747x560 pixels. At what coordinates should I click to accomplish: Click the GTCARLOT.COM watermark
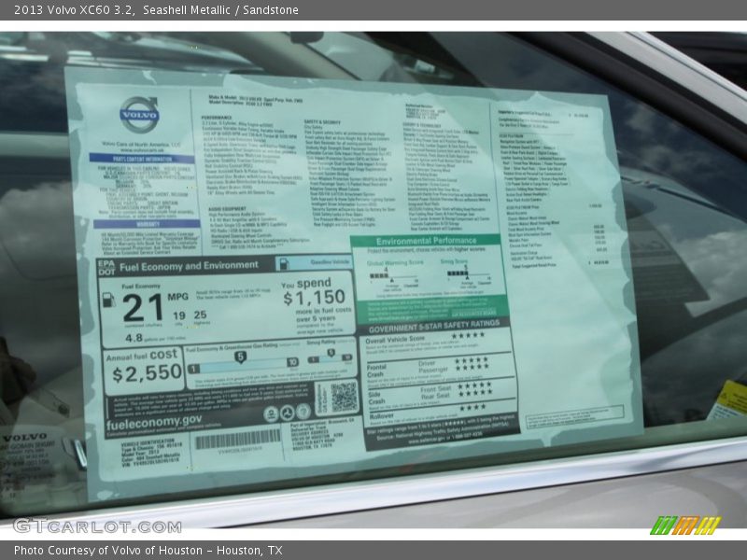tap(97, 525)
